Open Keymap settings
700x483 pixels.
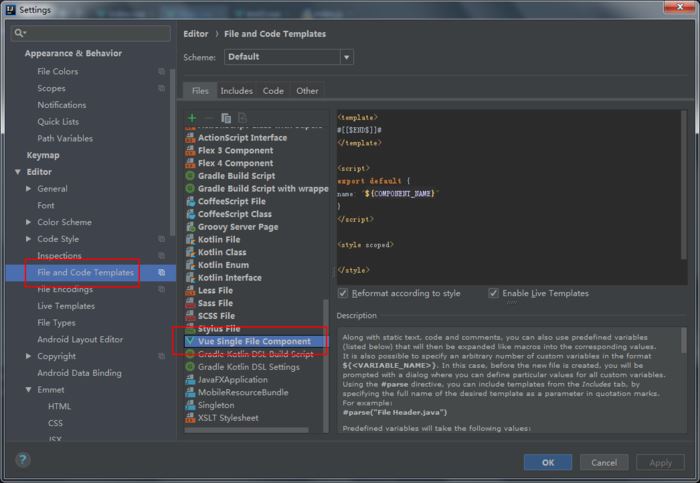43,155
